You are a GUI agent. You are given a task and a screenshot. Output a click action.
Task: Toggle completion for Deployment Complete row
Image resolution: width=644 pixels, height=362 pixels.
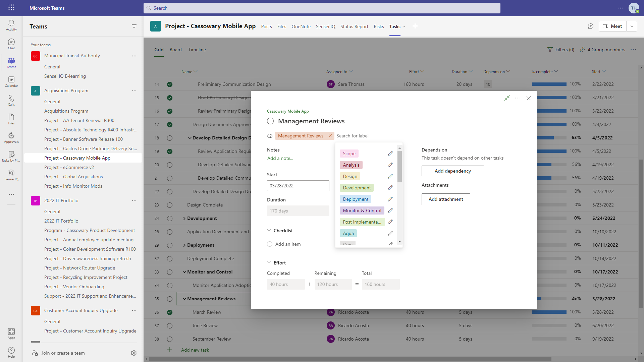[x=170, y=259]
